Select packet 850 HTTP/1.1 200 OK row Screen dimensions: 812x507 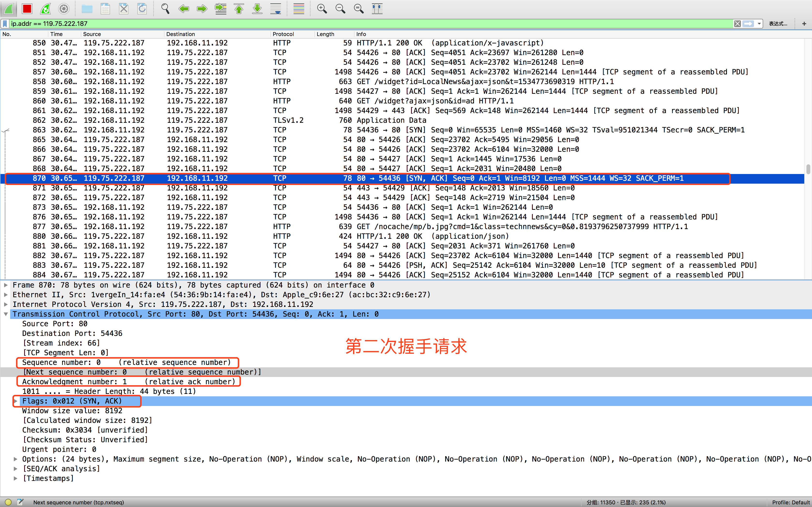coord(402,43)
